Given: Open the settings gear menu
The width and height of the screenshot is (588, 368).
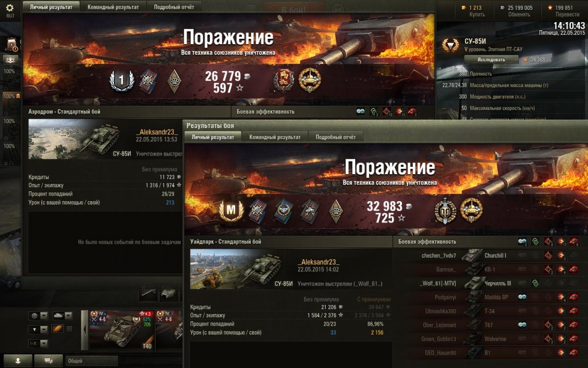Looking at the screenshot, I should 10,7.
